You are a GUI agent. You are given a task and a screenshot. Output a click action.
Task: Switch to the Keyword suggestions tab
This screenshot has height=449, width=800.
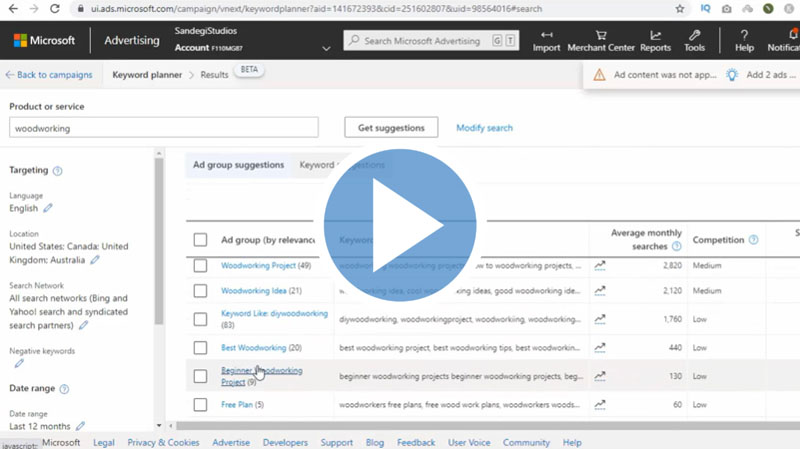(x=342, y=165)
